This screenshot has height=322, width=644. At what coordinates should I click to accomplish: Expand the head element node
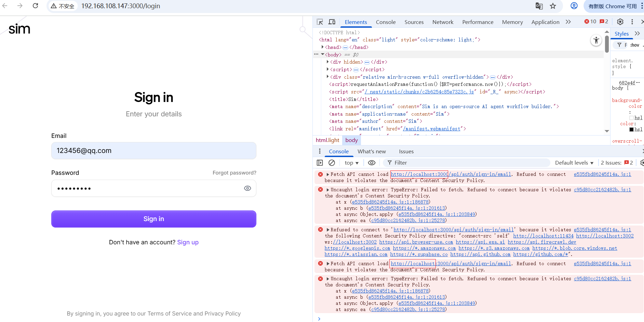point(322,47)
